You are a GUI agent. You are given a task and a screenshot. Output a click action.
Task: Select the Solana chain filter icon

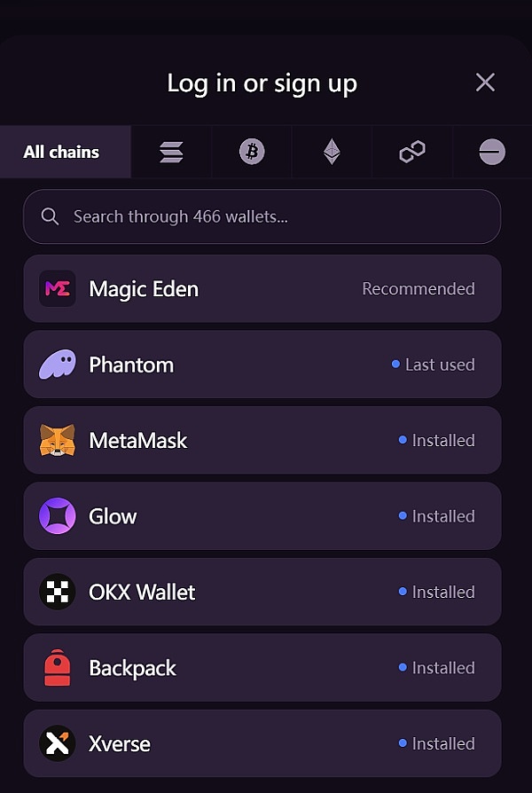pos(171,153)
